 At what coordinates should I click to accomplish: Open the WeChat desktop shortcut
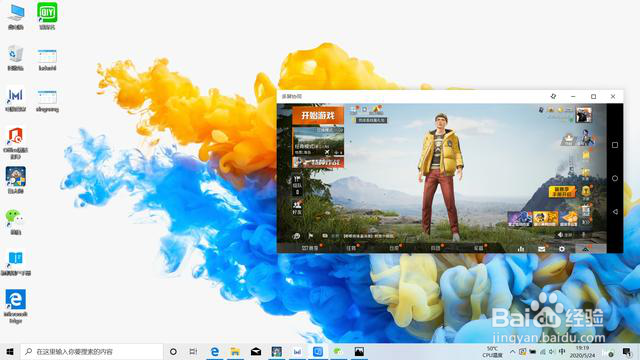click(16, 222)
